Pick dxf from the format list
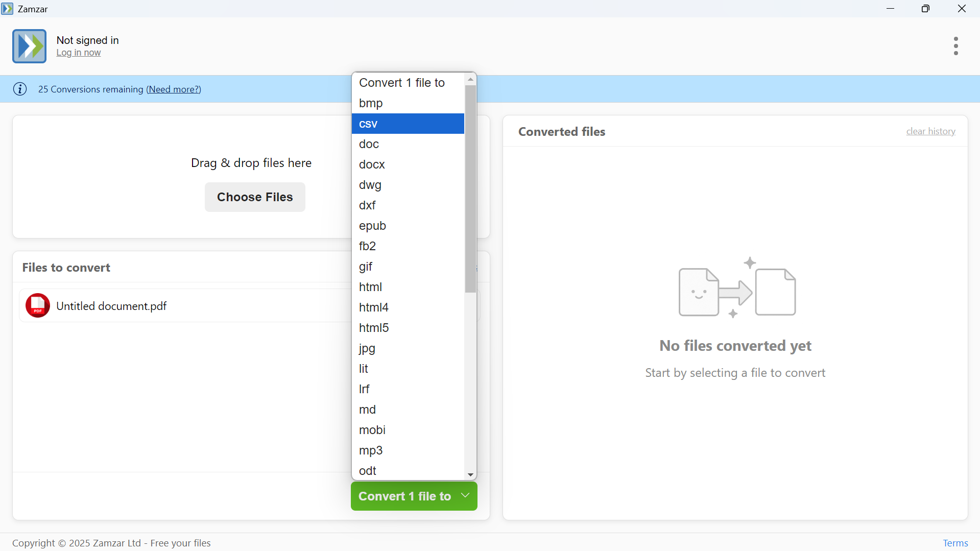Viewport: 980px width, 551px height. [x=408, y=205]
